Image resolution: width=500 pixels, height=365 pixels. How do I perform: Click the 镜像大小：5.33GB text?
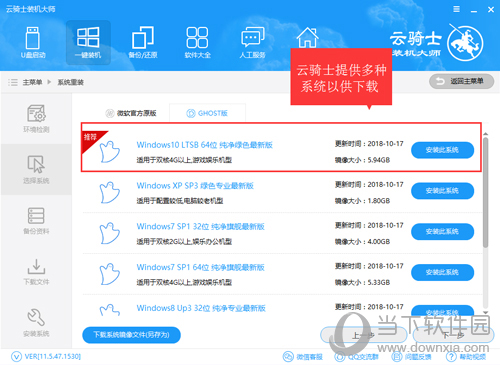[x=362, y=282]
